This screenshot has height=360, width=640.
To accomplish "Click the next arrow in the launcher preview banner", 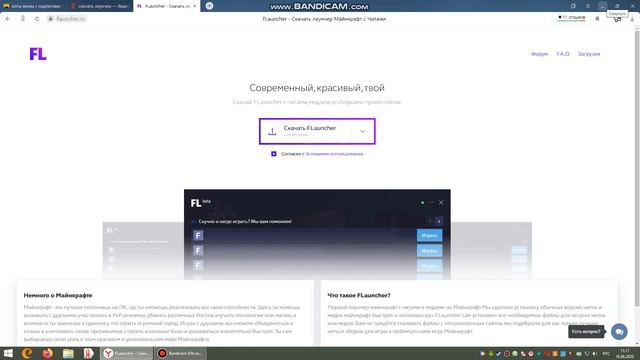I will 439,221.
